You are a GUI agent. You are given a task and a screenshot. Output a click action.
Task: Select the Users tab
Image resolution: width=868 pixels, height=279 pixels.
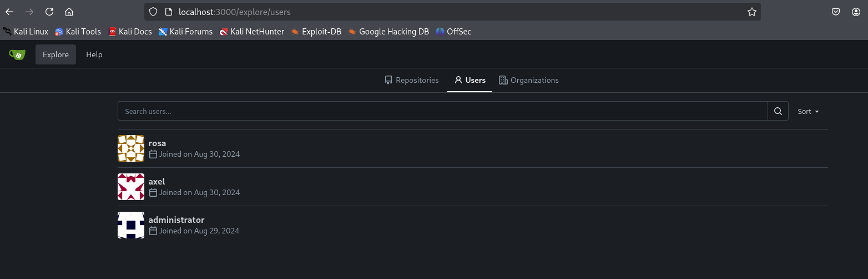[470, 80]
